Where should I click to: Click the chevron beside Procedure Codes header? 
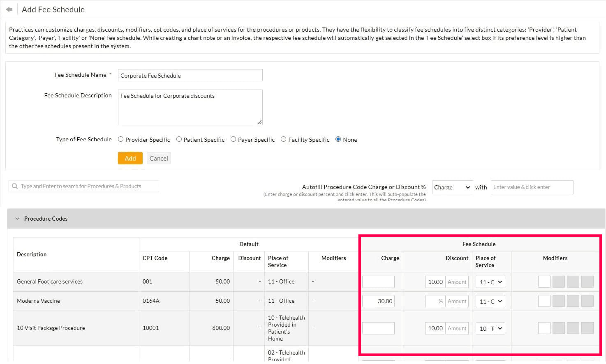pos(17,218)
